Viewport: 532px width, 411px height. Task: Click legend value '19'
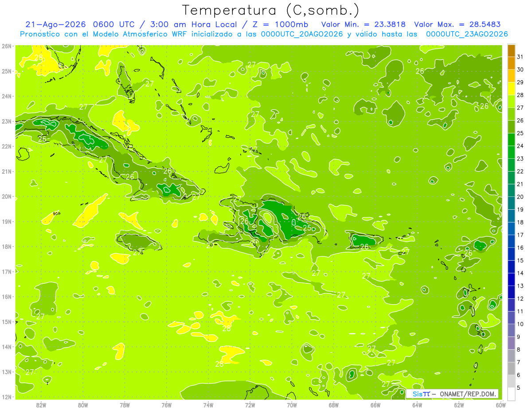pos(520,210)
